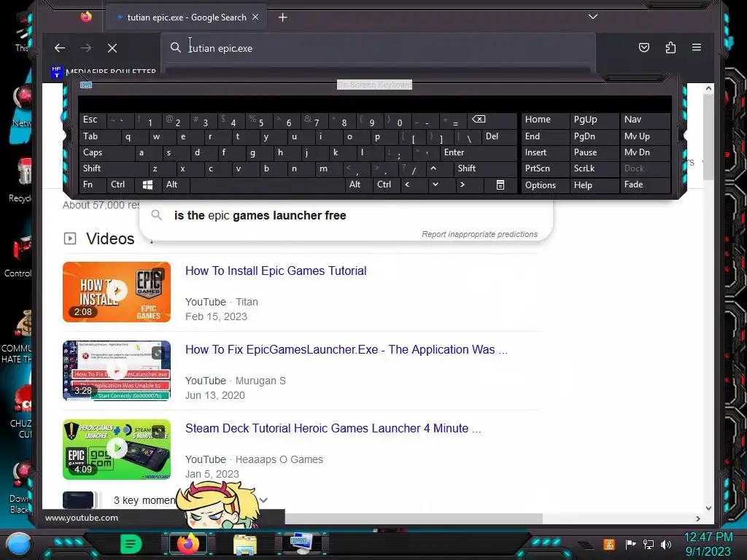Open the Firefox hamburger menu
The image size is (747, 560).
(697, 47)
